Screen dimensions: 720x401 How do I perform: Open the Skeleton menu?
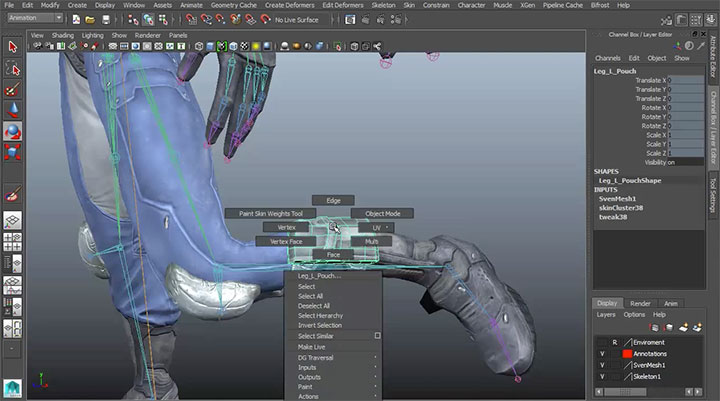pyautogui.click(x=383, y=5)
